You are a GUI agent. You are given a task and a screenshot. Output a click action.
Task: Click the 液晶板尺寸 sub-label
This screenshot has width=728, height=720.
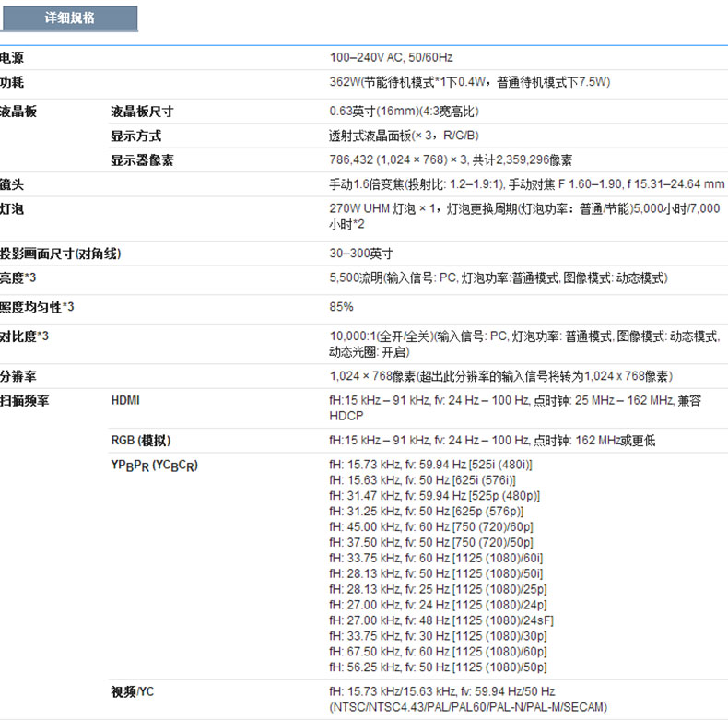click(142, 112)
